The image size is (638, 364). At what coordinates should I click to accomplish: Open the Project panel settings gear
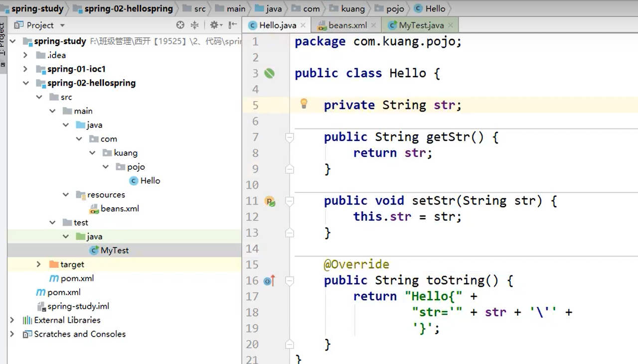coord(215,25)
